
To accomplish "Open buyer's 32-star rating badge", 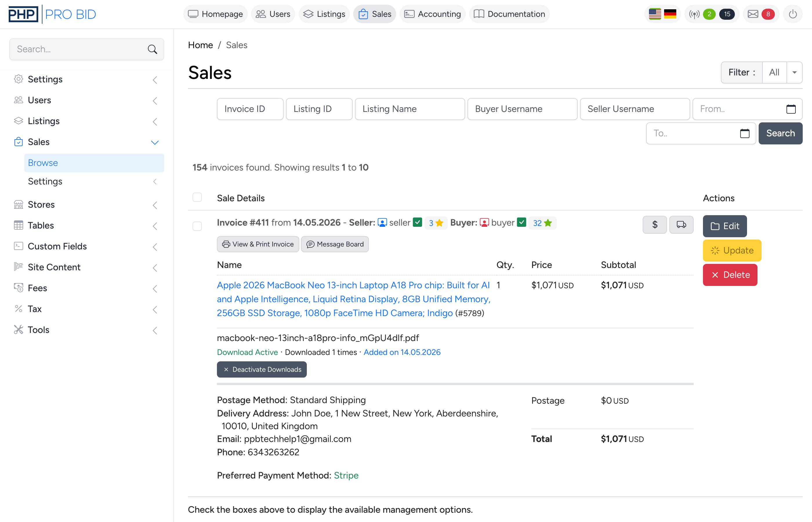I will click(x=542, y=223).
